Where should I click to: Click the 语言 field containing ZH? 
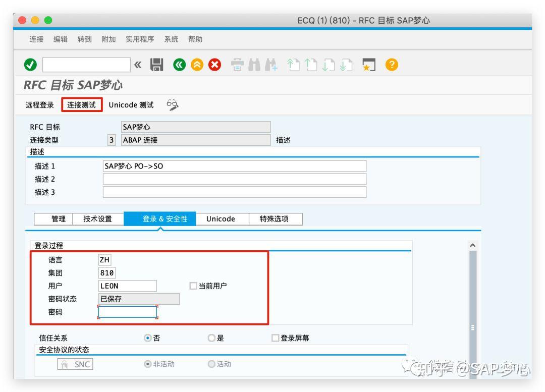coord(104,260)
